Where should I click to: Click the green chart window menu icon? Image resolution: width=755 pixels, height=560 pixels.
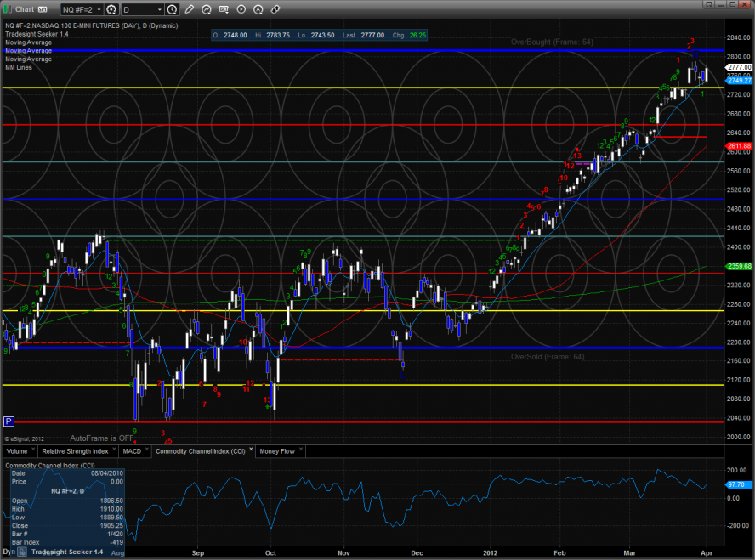(x=9, y=9)
